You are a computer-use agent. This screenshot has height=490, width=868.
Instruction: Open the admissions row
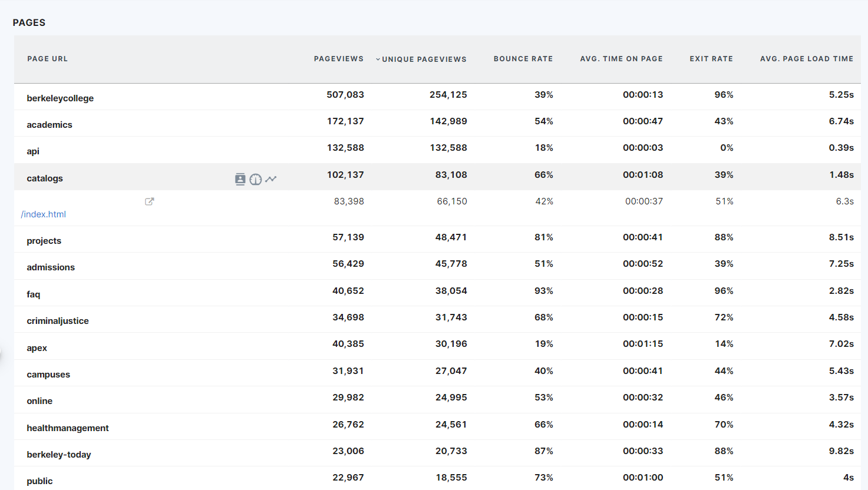point(51,267)
